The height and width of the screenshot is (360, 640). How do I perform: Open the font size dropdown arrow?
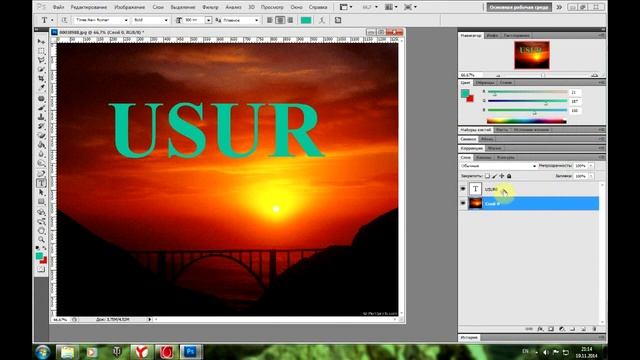[x=209, y=20]
